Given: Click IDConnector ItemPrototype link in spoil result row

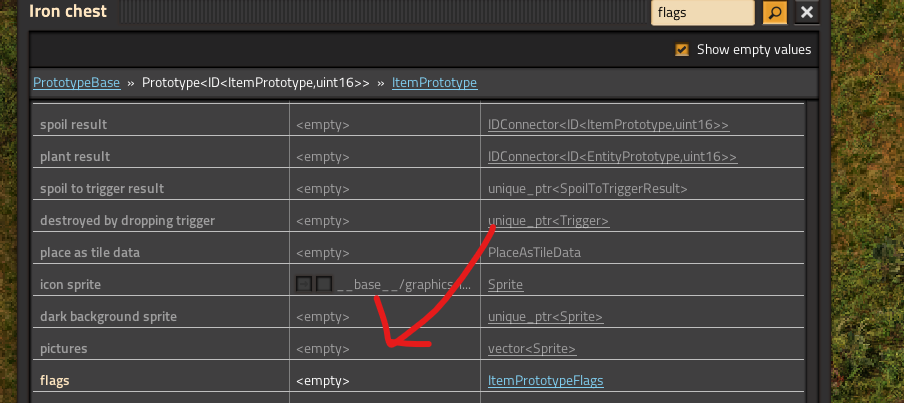Looking at the screenshot, I should coord(608,125).
